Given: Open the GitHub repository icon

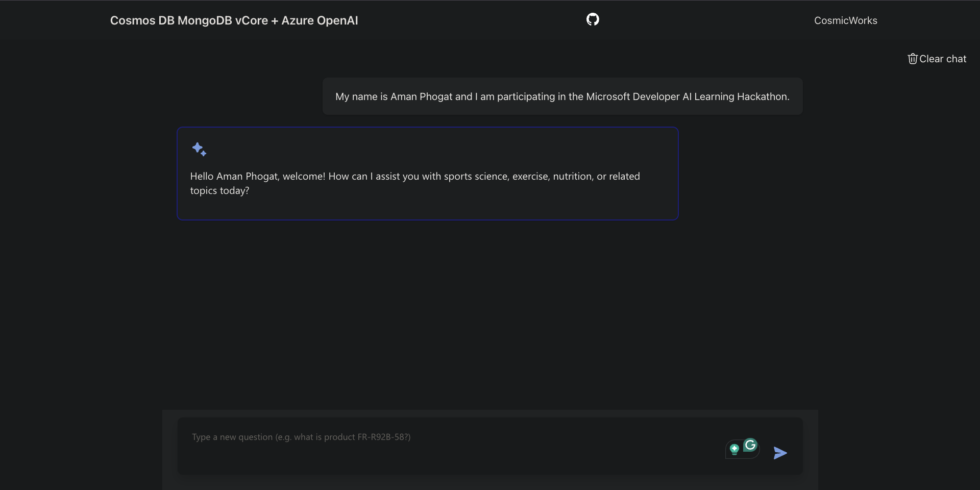Looking at the screenshot, I should 593,20.
